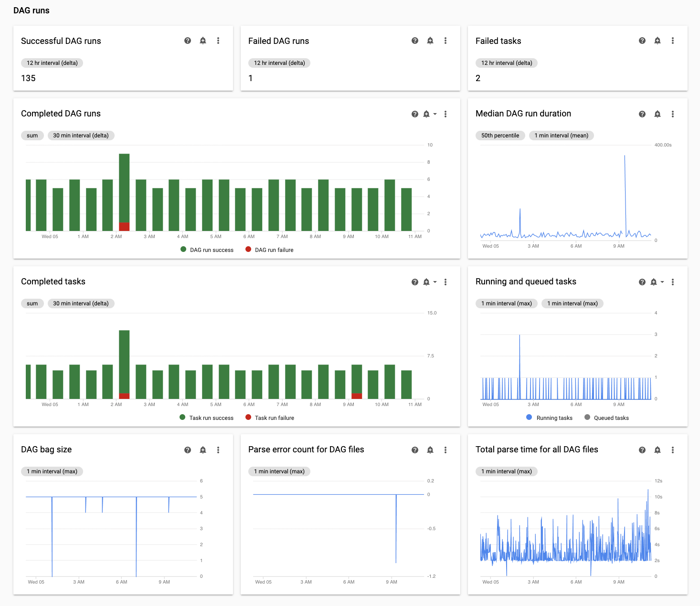Click 50th percentile chip

500,136
